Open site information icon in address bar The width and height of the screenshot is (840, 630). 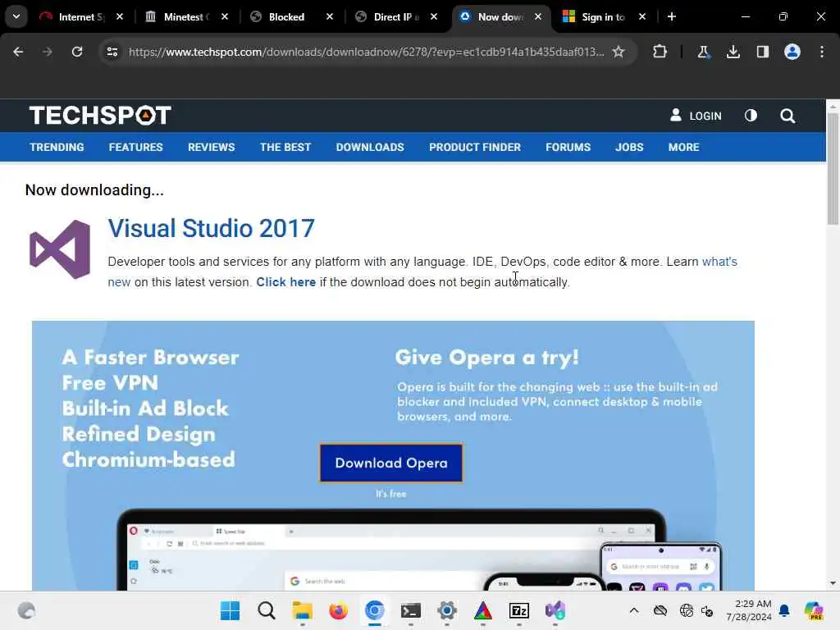(112, 52)
